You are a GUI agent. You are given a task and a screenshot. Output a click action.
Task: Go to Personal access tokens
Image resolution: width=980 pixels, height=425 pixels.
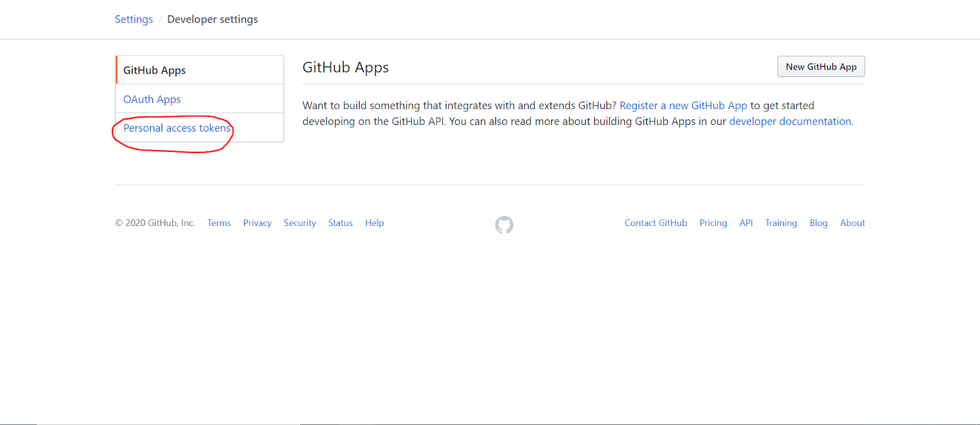tap(200, 127)
